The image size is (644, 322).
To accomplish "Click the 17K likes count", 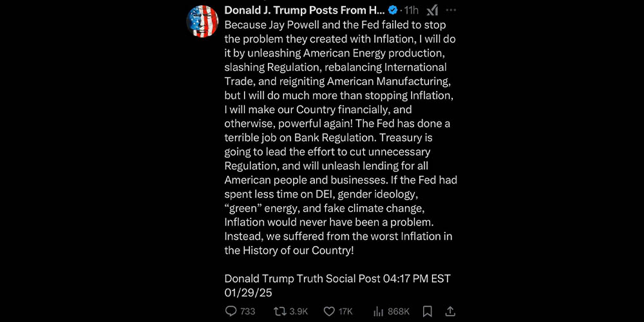I will [346, 312].
